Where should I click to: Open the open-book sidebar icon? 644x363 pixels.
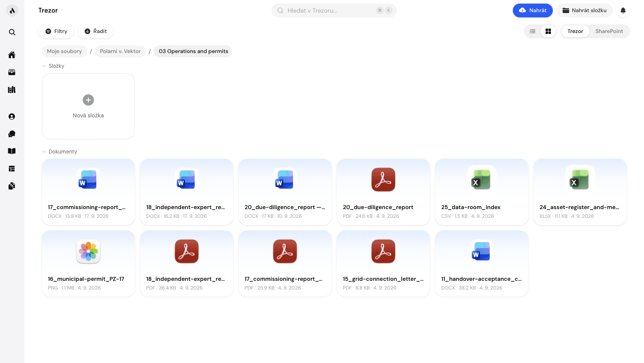pos(12,151)
